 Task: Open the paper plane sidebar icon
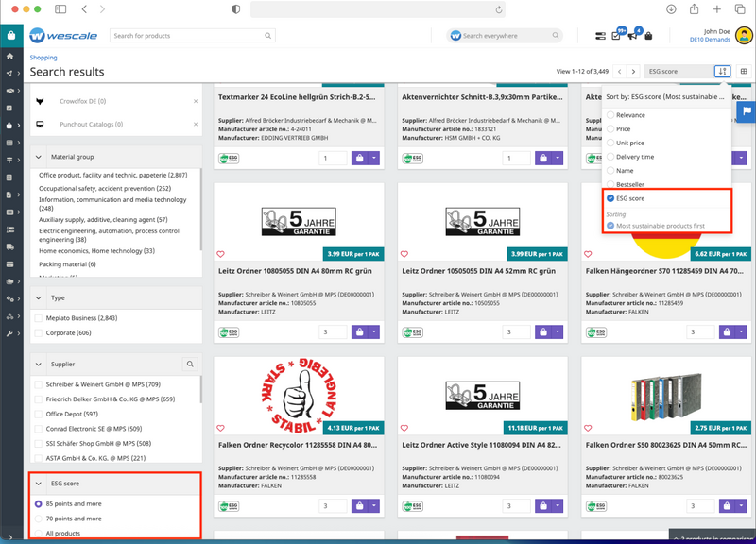[9, 74]
